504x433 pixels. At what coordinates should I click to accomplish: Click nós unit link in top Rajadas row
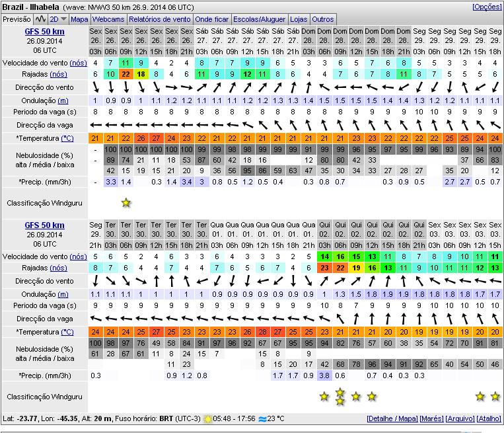click(x=58, y=74)
